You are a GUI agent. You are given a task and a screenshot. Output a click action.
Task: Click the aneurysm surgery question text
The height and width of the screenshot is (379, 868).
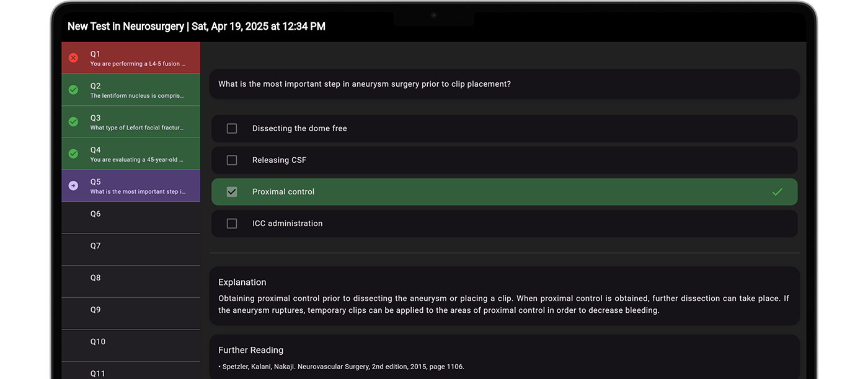(x=365, y=84)
